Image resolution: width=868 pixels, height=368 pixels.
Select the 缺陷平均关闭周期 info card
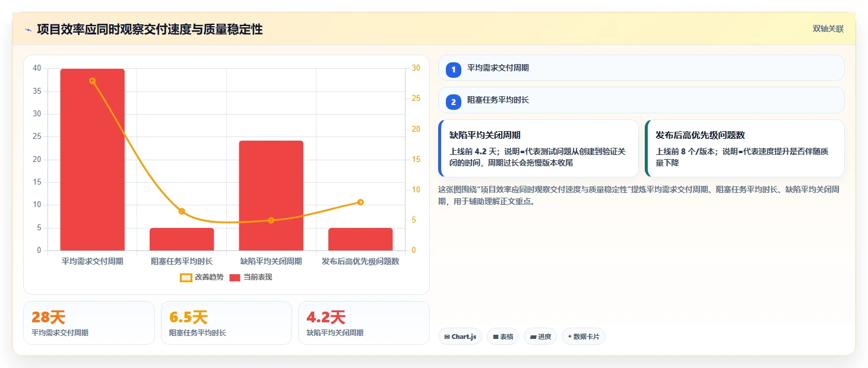click(x=538, y=148)
